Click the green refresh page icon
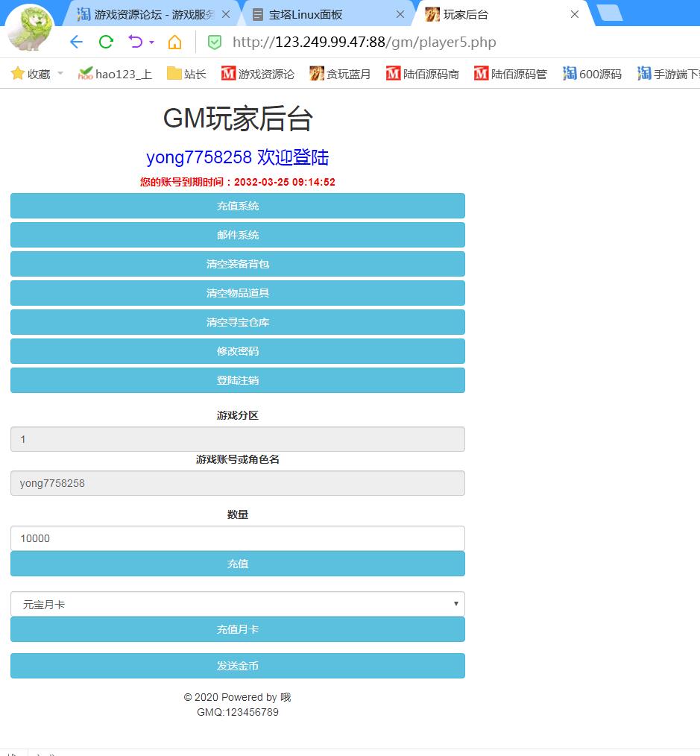This screenshot has width=700, height=756. tap(106, 42)
